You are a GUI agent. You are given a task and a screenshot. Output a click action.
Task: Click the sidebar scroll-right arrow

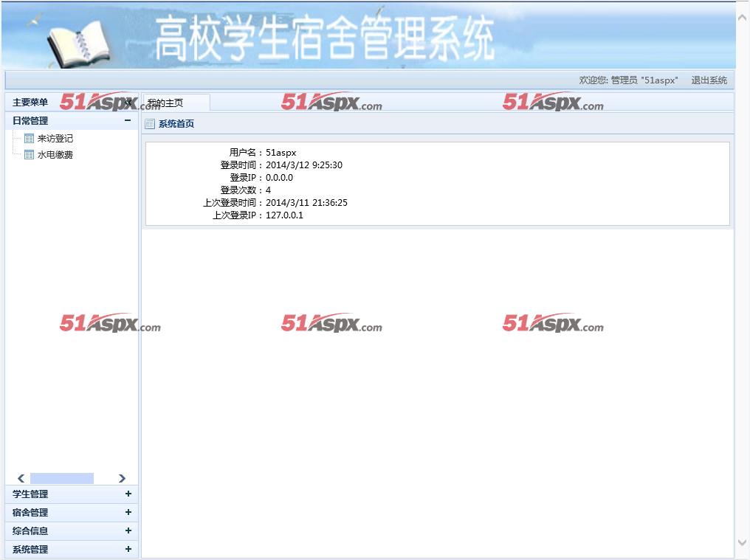(x=122, y=478)
